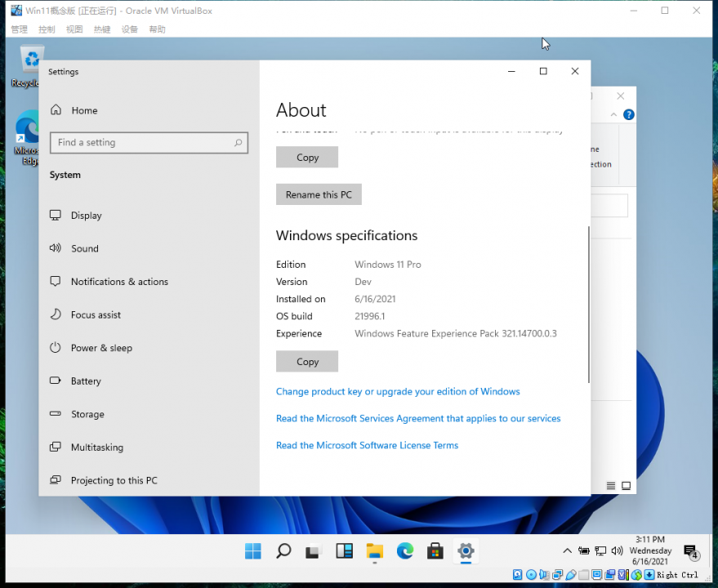This screenshot has width=718, height=588.
Task: Launch File Explorer from taskbar
Action: [375, 551]
